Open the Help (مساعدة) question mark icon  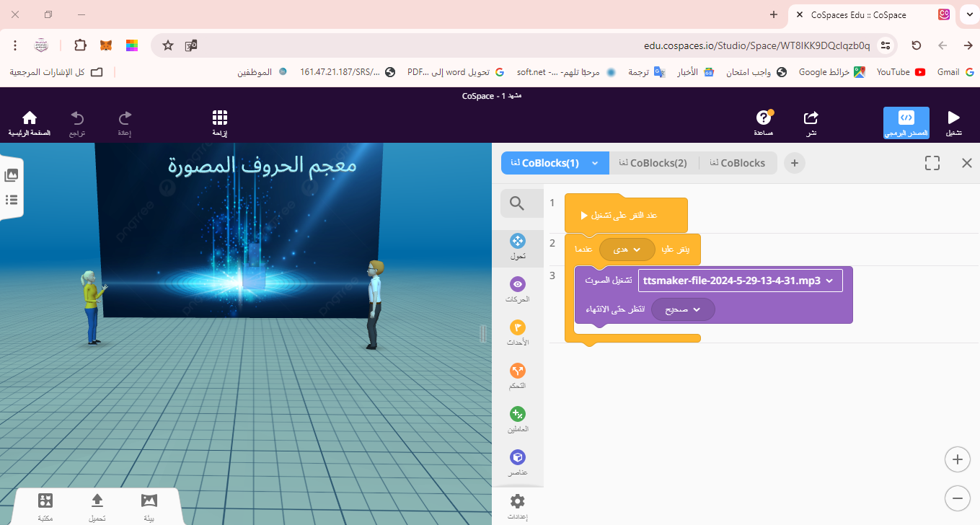(x=764, y=122)
